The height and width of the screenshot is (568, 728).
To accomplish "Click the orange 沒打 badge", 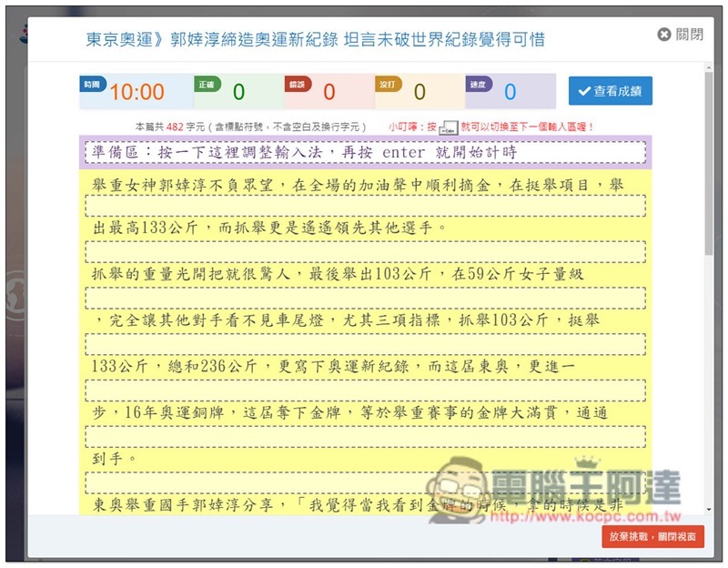I will coord(388,84).
